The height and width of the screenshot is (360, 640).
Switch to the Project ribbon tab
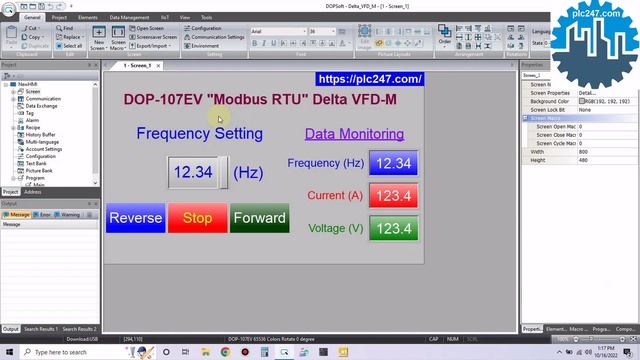tap(59, 18)
